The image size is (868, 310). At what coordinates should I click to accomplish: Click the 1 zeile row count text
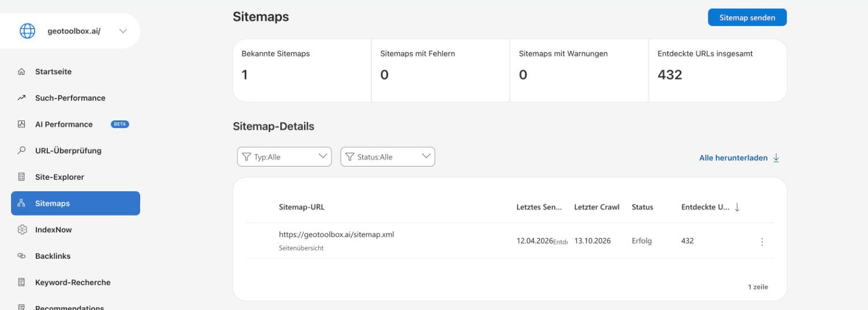758,287
